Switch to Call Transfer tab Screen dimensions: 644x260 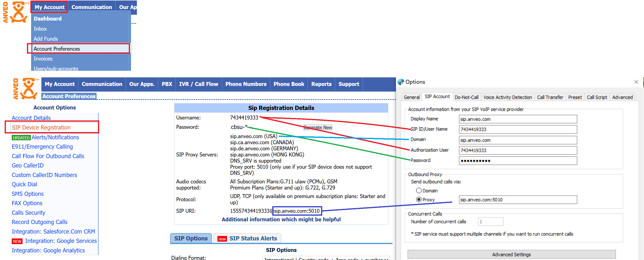550,97
